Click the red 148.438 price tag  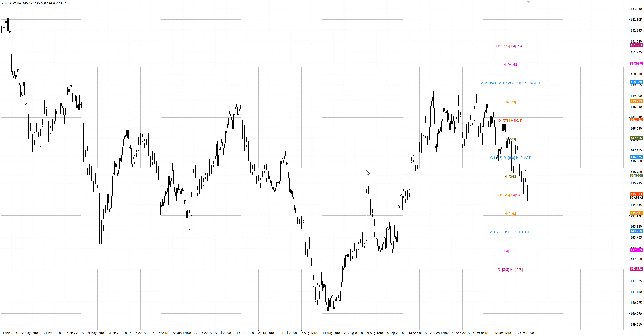coord(636,120)
